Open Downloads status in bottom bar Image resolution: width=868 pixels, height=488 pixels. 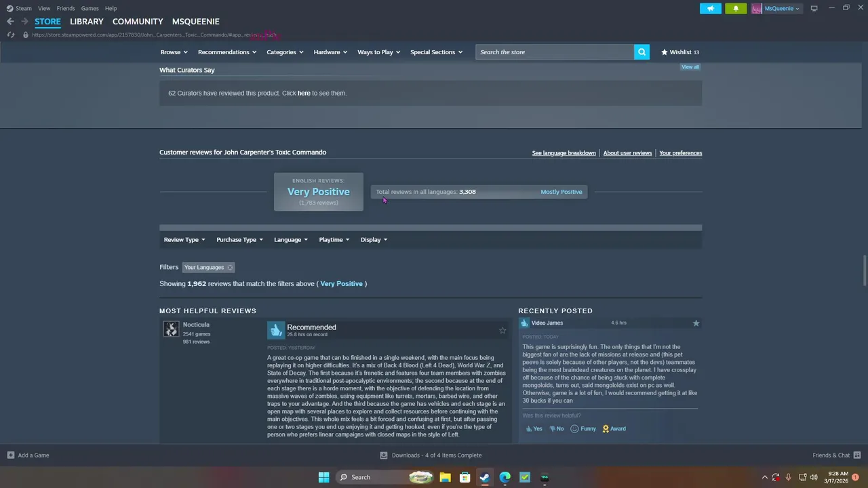pyautogui.click(x=431, y=455)
